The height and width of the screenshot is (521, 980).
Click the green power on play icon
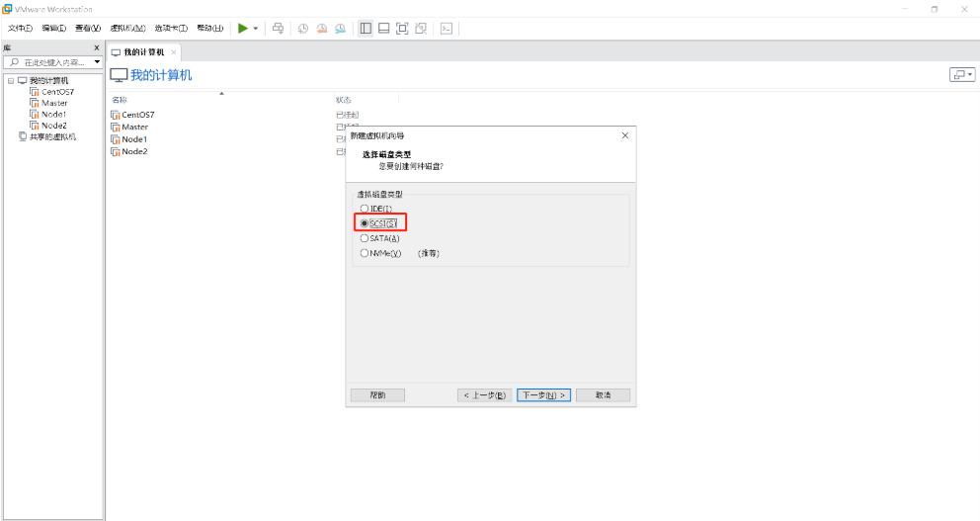pyautogui.click(x=242, y=28)
